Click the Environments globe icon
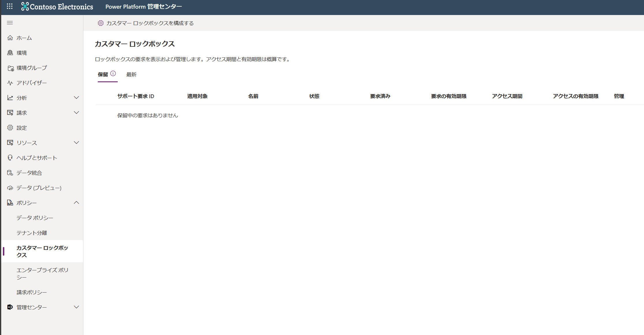Viewport: 644px width, 335px height. pyautogui.click(x=10, y=53)
